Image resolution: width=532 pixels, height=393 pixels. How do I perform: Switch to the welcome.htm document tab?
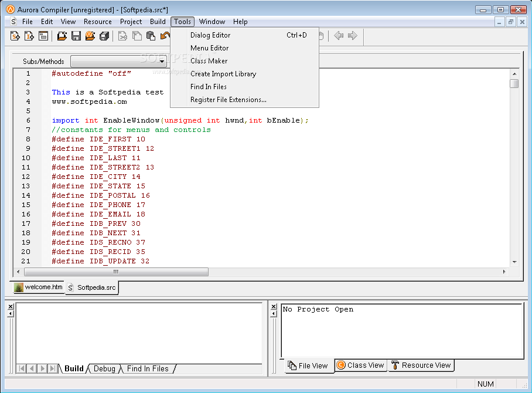pos(38,287)
